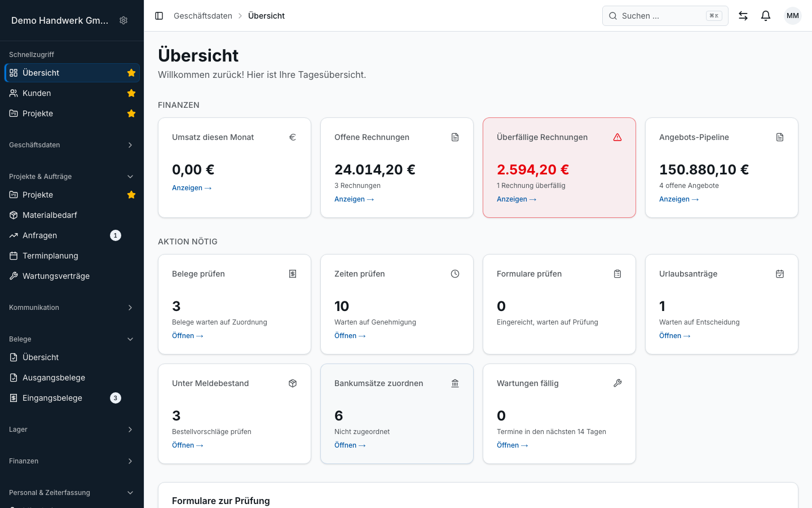The width and height of the screenshot is (812, 508).
Task: Click the Ausgangsbelege document icon in sidebar
Action: pyautogui.click(x=14, y=378)
